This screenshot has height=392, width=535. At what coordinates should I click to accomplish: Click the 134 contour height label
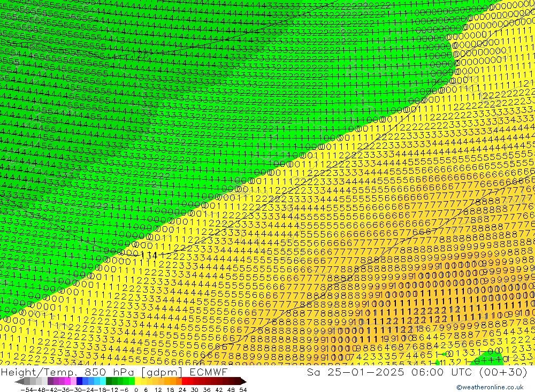[x=149, y=255]
